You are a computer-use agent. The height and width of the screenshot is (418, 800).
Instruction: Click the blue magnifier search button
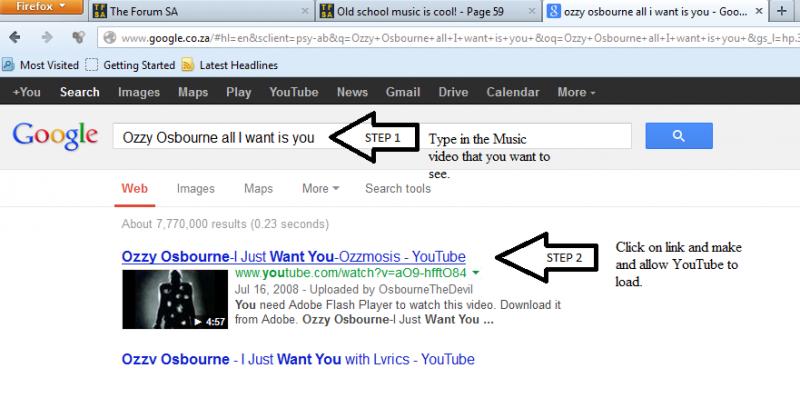point(677,136)
